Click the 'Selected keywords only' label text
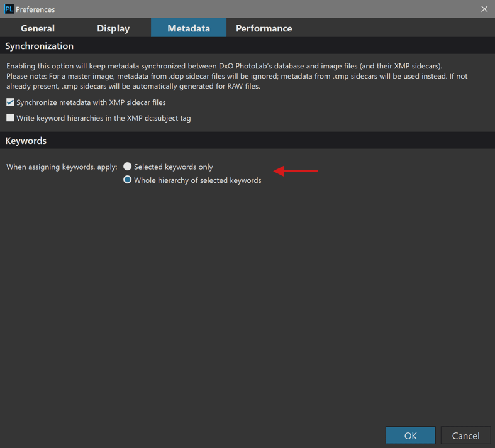The width and height of the screenshot is (495, 448). click(x=174, y=167)
